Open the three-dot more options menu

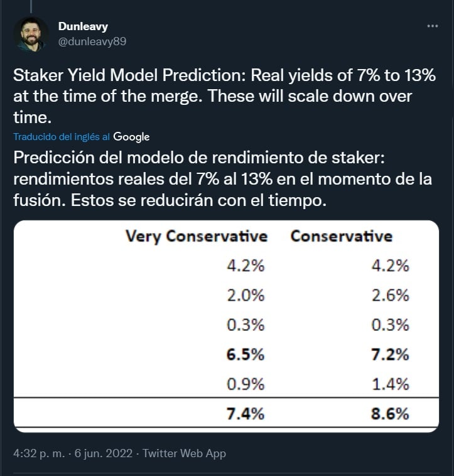point(432,26)
